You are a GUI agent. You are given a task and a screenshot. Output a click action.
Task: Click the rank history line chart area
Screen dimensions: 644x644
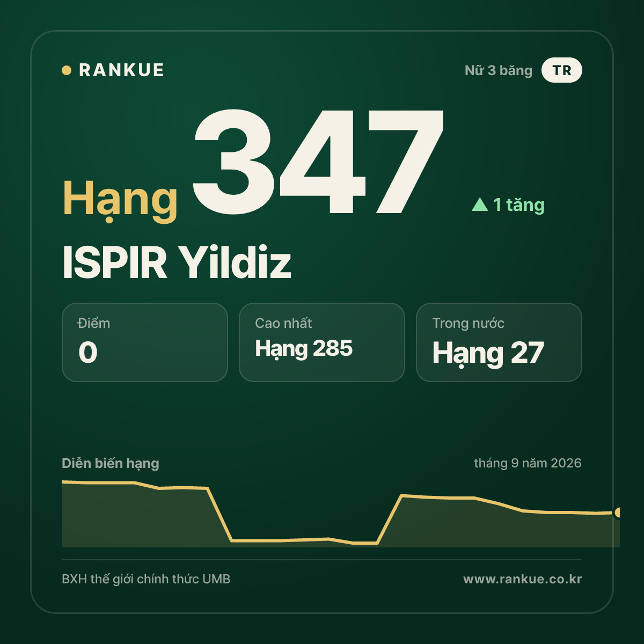click(x=341, y=514)
